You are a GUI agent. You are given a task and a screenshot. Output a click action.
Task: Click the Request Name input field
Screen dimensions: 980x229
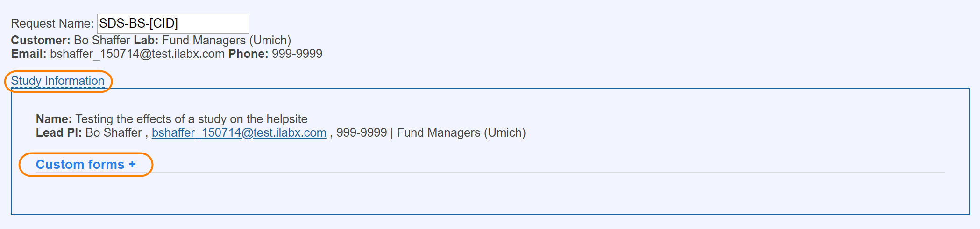tap(173, 23)
